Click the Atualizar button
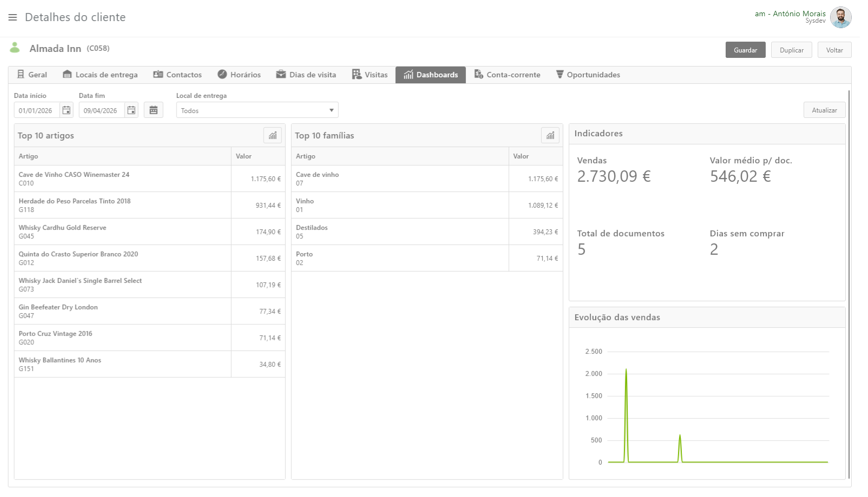The image size is (868, 497). coord(824,110)
